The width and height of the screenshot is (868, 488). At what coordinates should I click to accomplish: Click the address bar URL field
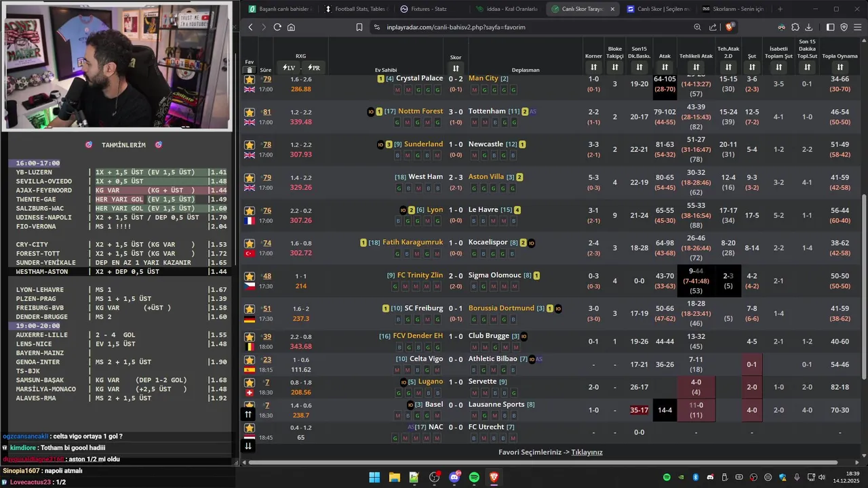coord(529,27)
